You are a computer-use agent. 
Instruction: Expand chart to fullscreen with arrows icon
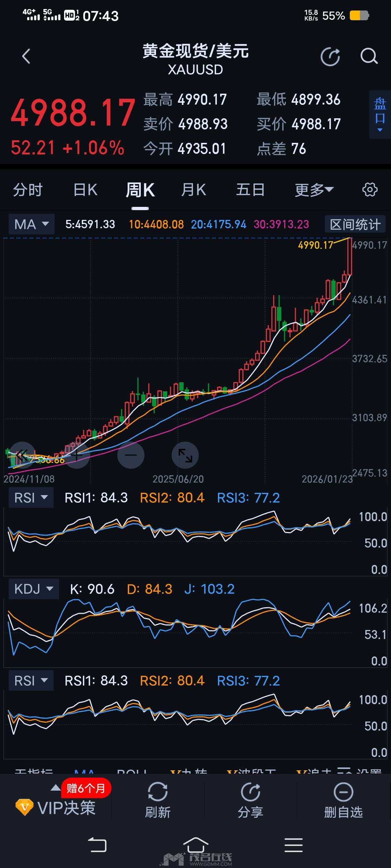[x=185, y=455]
